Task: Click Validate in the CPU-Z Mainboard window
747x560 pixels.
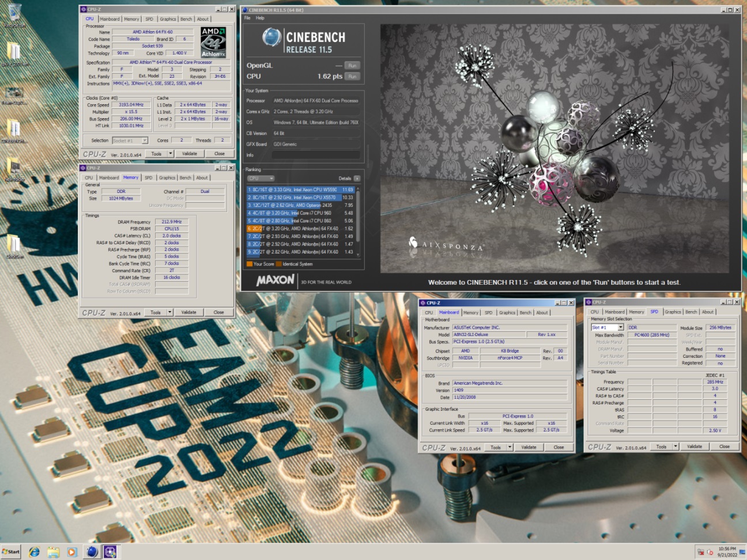Action: [x=529, y=447]
